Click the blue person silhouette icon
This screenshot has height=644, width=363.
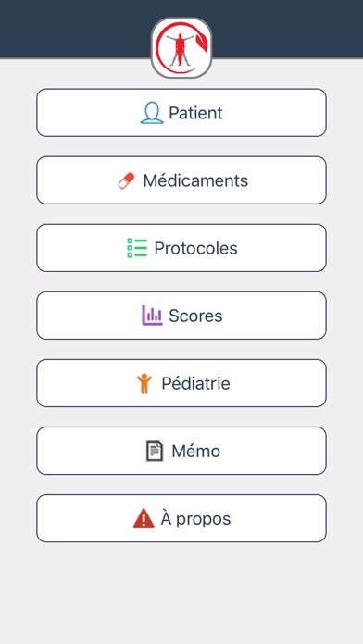(x=152, y=113)
